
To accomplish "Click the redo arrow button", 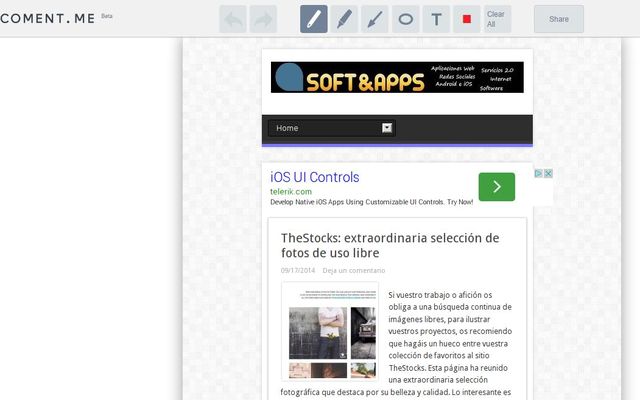I will [263, 19].
